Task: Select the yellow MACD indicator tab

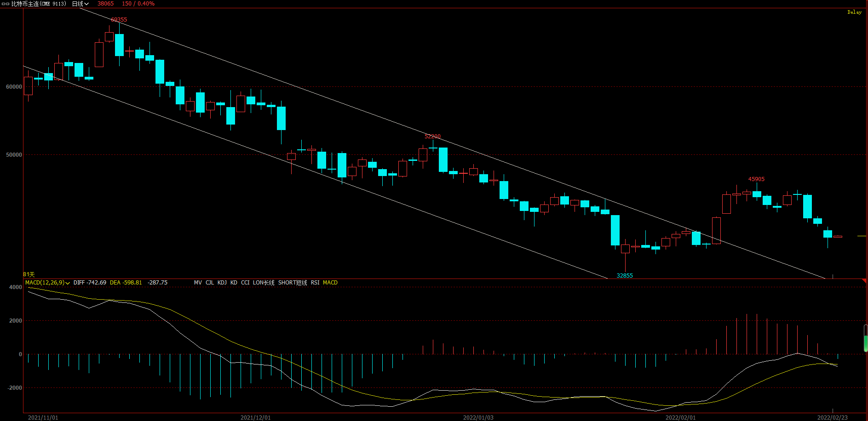Action: pyautogui.click(x=330, y=283)
